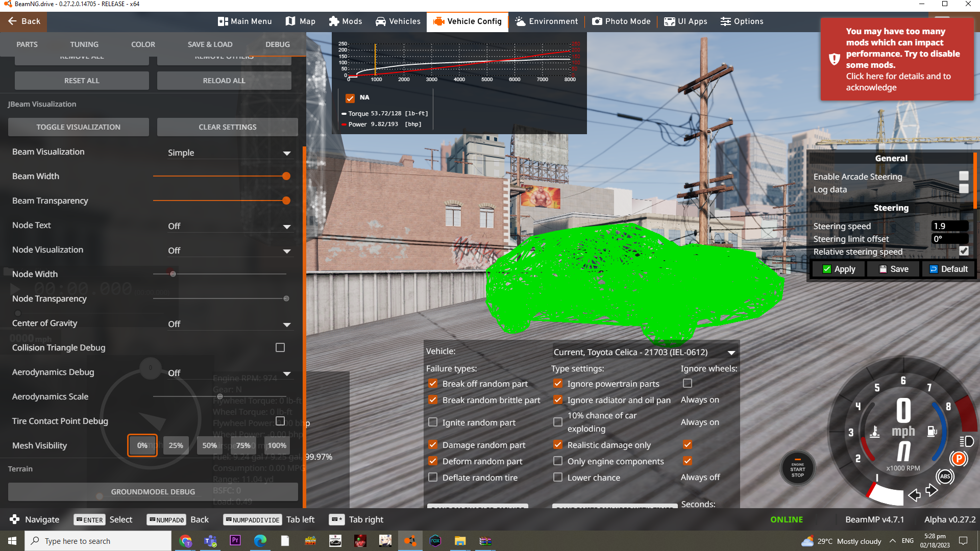This screenshot has width=980, height=551.
Task: Switch to the PARTS tab
Action: pyautogui.click(x=27, y=44)
